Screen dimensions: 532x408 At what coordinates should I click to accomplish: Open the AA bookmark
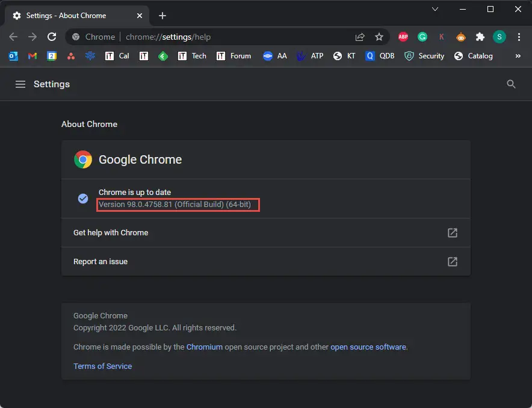click(275, 56)
